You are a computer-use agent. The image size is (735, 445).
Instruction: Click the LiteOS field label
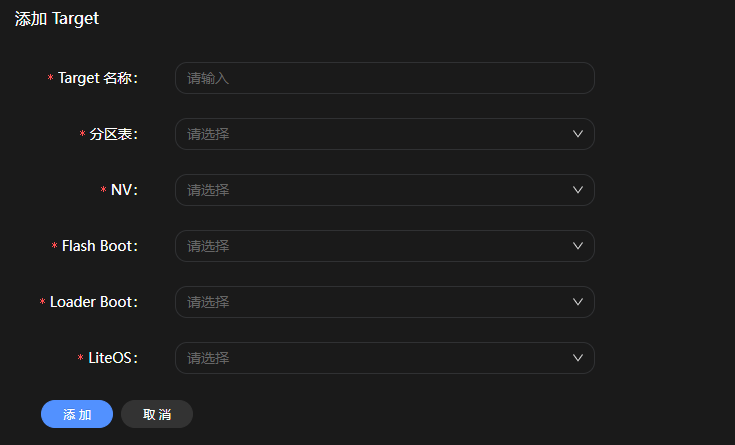[112, 358]
